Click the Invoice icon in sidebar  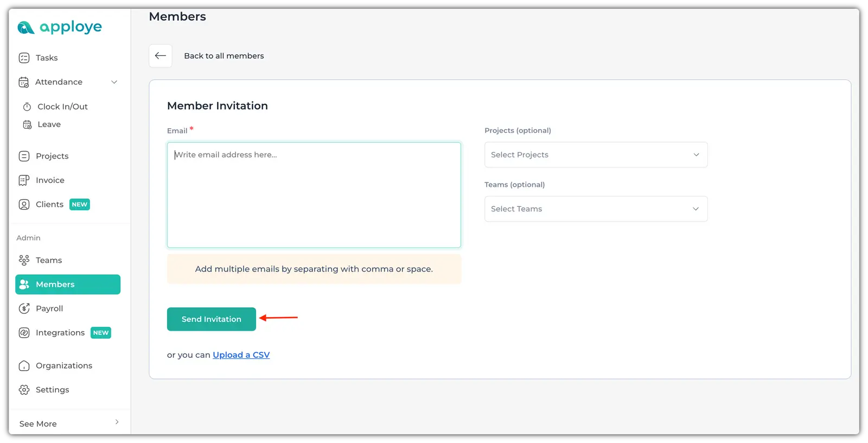24,180
